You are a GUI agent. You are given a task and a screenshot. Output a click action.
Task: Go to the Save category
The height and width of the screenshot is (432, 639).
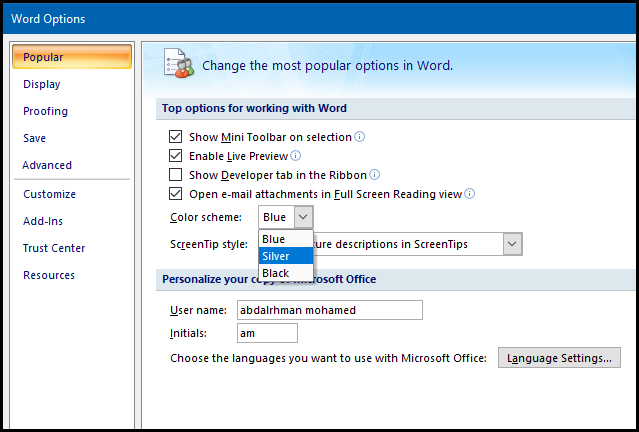34,138
